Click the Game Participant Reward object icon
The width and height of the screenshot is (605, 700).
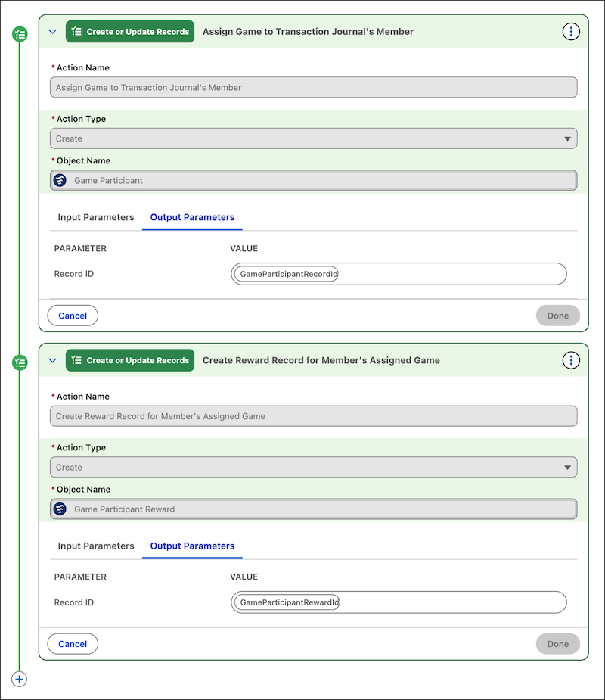click(60, 509)
